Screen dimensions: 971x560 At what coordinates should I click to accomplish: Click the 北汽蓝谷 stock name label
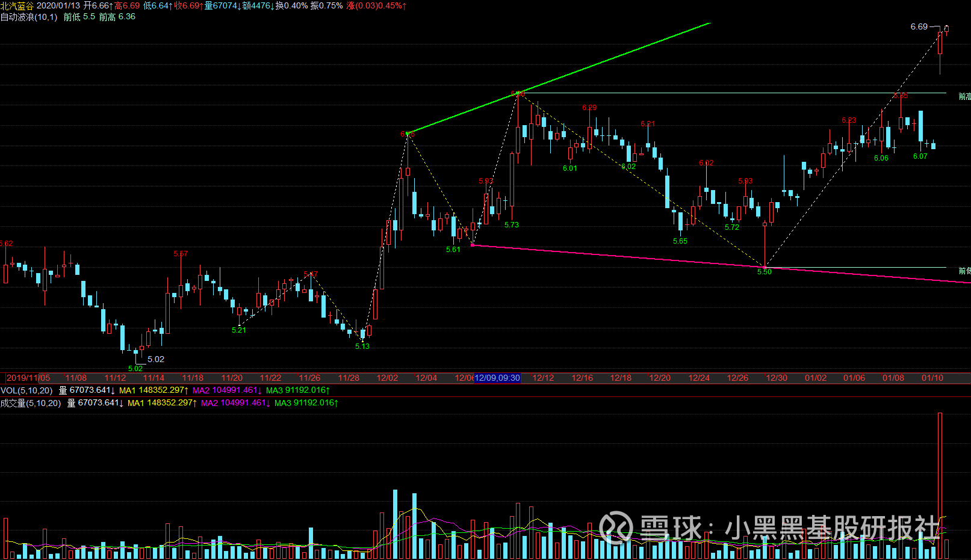pyautogui.click(x=17, y=5)
